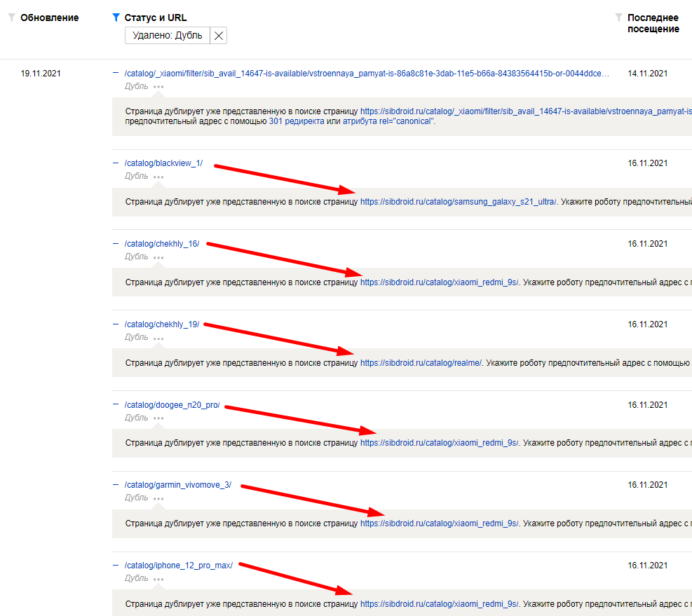
Task: Click the Дубль status under /catalog/garmin_vivomove_3/
Action: tap(137, 498)
